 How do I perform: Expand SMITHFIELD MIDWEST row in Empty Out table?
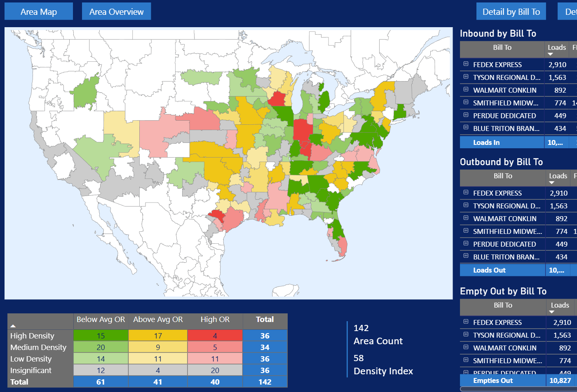coord(466,360)
